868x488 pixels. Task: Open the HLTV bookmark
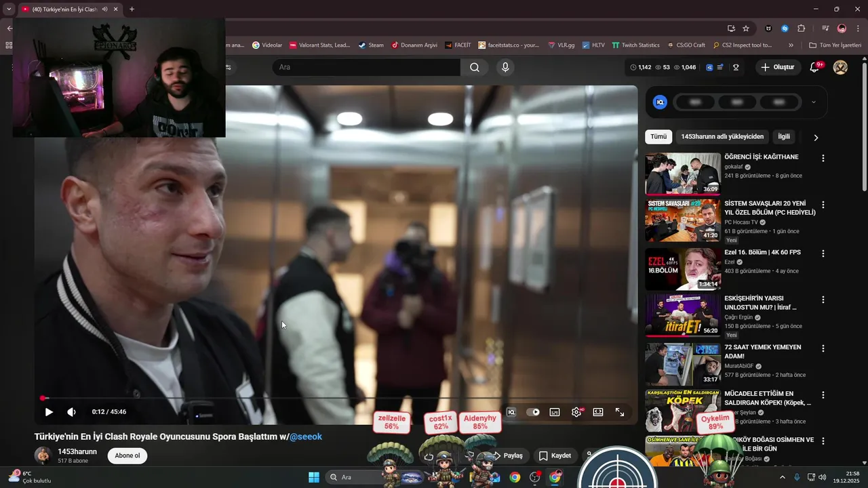pyautogui.click(x=593, y=45)
